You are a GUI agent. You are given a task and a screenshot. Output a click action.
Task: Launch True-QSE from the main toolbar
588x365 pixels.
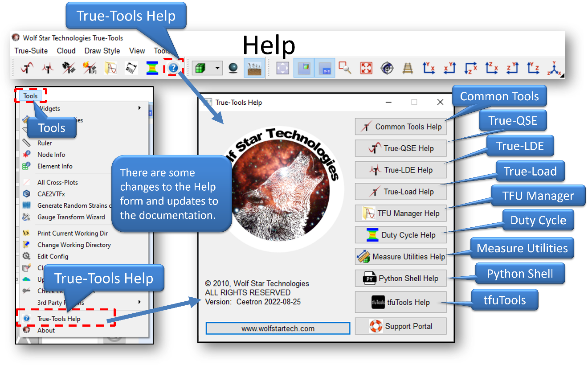(x=27, y=68)
